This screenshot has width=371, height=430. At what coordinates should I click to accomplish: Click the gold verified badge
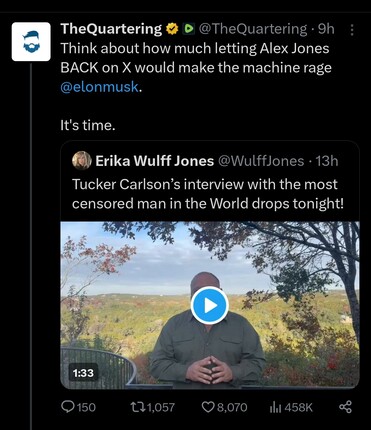[172, 29]
